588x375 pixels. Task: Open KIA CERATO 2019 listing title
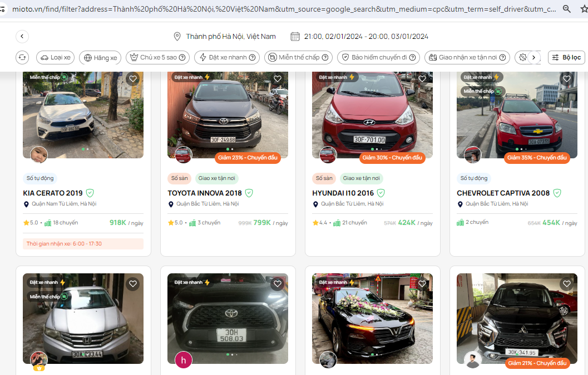click(x=53, y=193)
